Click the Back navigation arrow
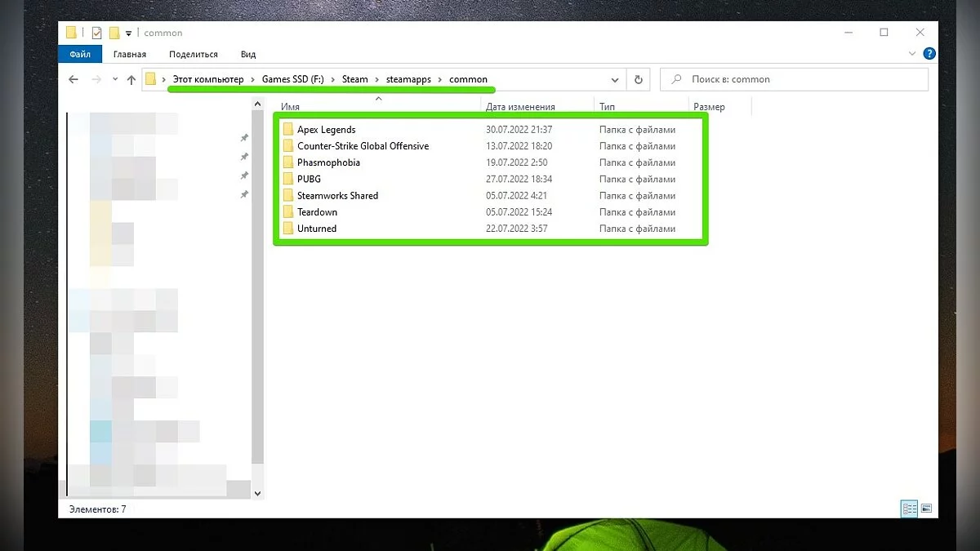The width and height of the screenshot is (980, 551). coord(73,79)
